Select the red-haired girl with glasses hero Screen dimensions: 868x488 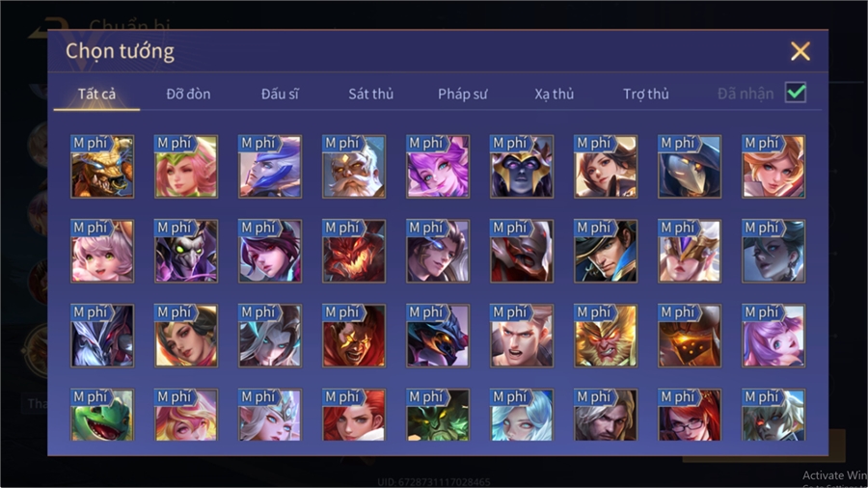click(690, 415)
